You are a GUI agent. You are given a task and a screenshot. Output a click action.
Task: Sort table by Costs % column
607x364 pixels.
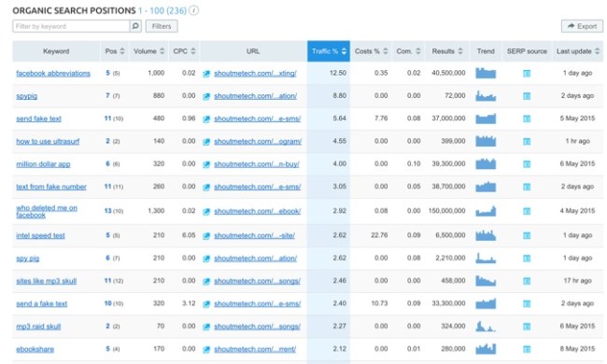385,51
